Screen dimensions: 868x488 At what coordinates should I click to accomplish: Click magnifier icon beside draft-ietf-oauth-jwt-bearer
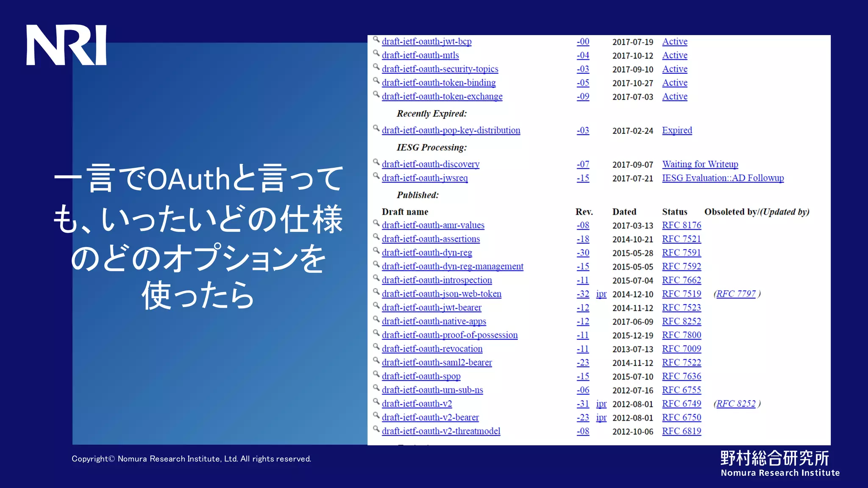click(376, 305)
